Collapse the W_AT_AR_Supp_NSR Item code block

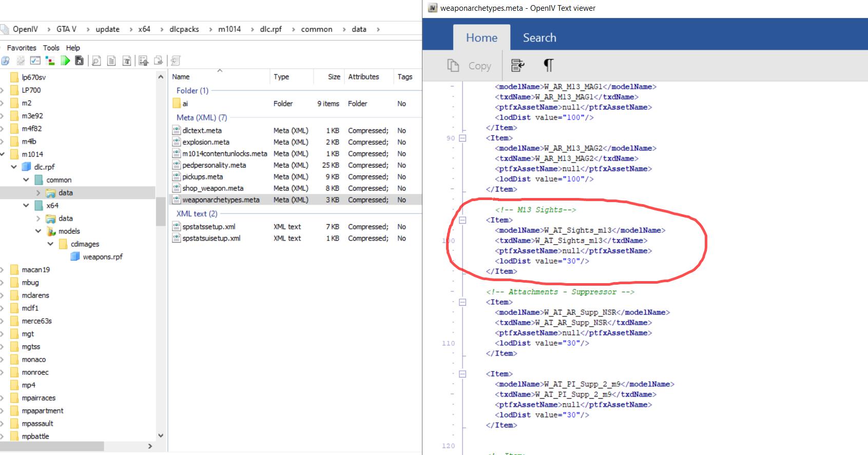(462, 302)
